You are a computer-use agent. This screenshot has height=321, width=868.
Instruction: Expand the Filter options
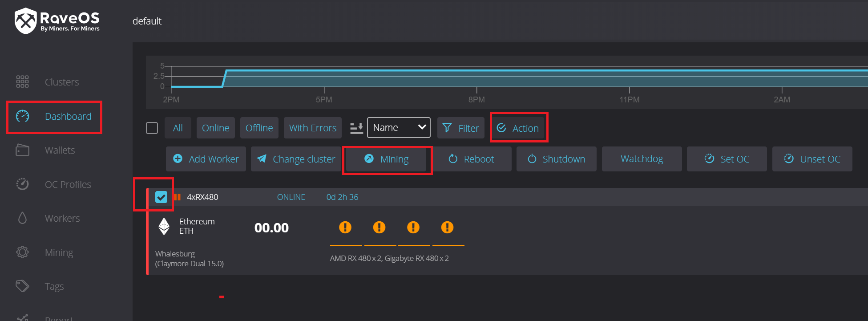tap(461, 128)
